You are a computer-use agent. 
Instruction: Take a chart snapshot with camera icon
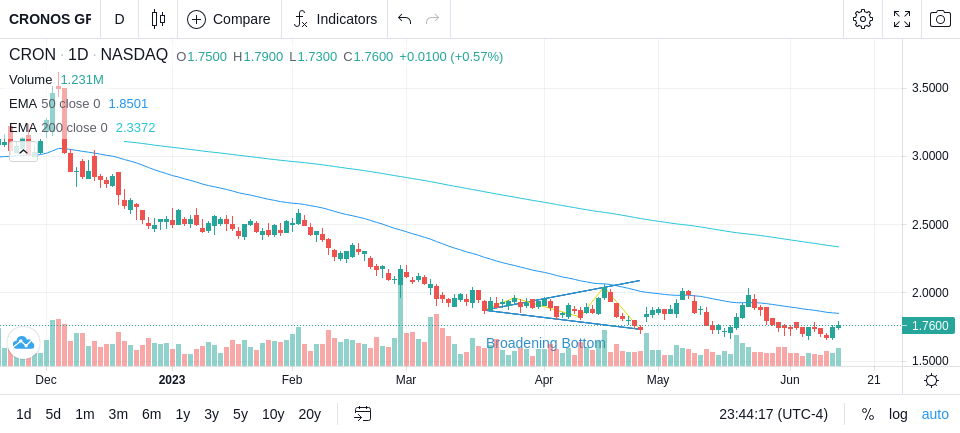tap(940, 19)
